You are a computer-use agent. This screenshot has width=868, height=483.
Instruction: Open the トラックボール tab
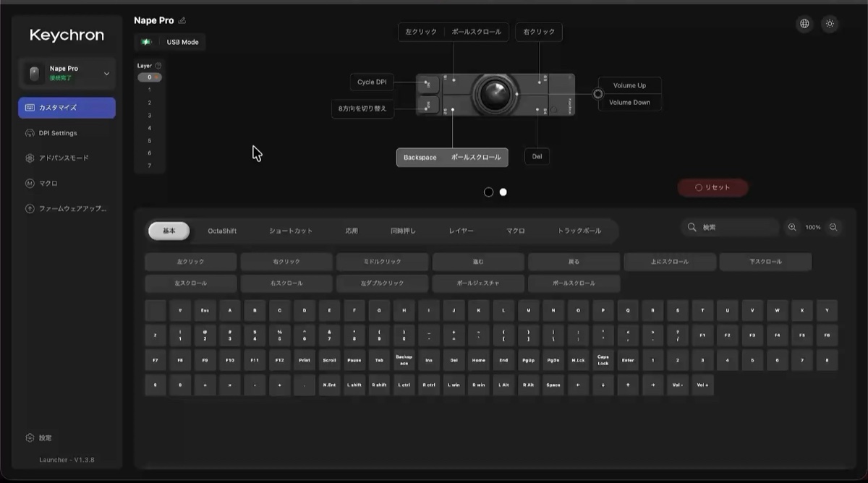(579, 231)
